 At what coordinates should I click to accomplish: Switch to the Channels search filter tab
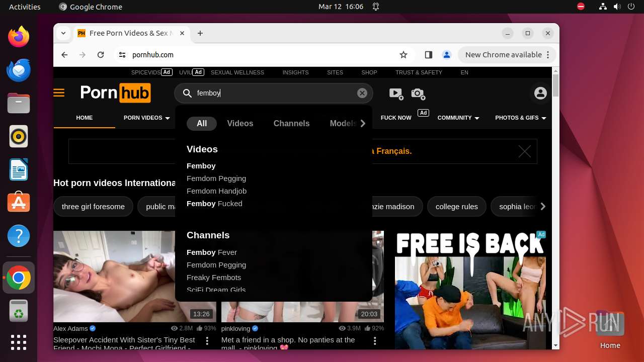(291, 123)
